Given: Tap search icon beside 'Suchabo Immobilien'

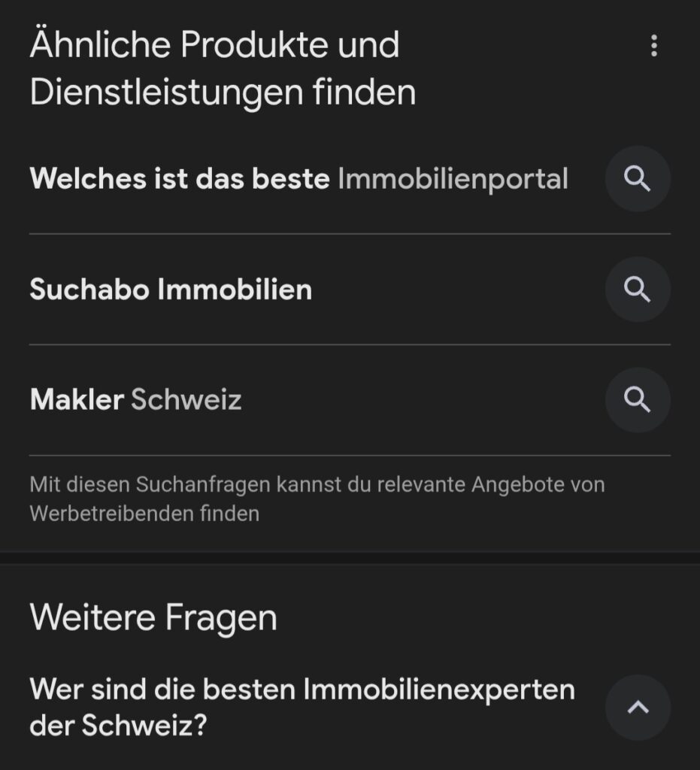Looking at the screenshot, I should tap(638, 290).
